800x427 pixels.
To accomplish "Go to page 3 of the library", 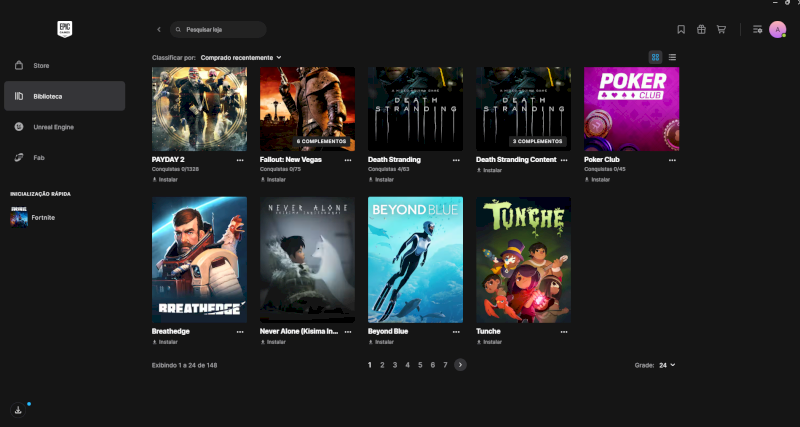I will 395,365.
